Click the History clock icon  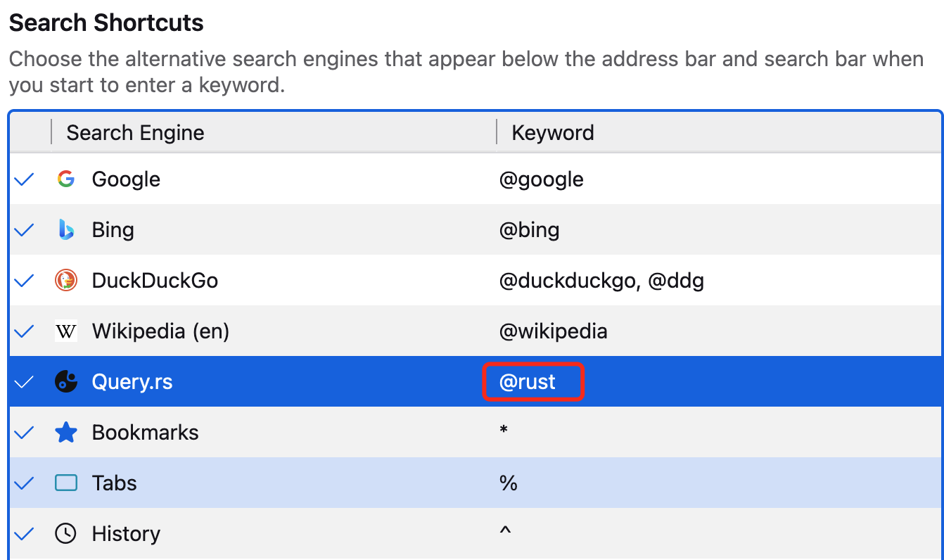tap(65, 533)
